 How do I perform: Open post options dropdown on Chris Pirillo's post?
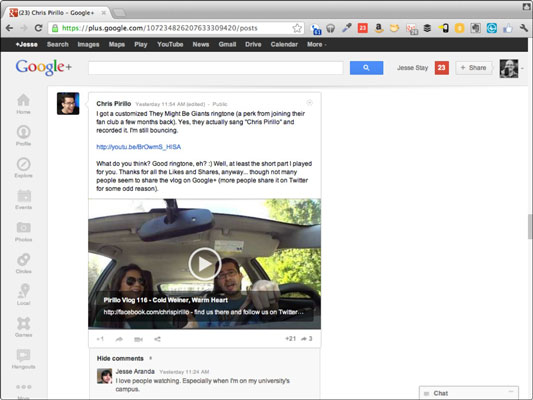(309, 102)
